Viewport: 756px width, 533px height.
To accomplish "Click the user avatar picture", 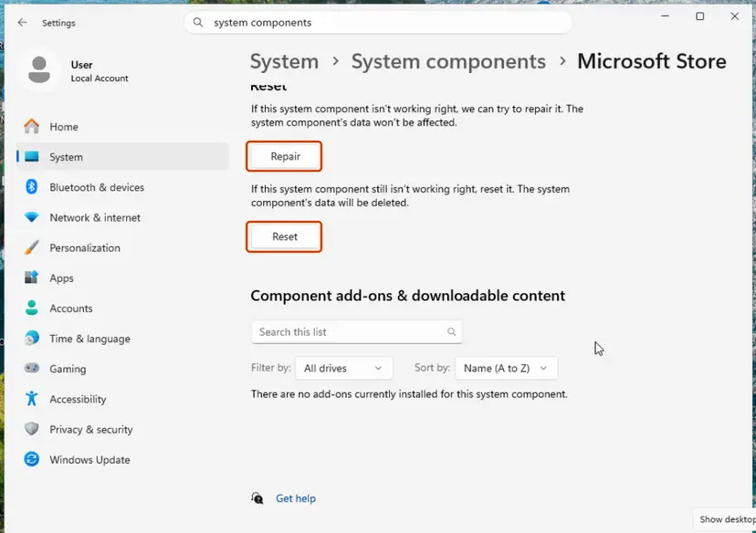I will tap(39, 70).
